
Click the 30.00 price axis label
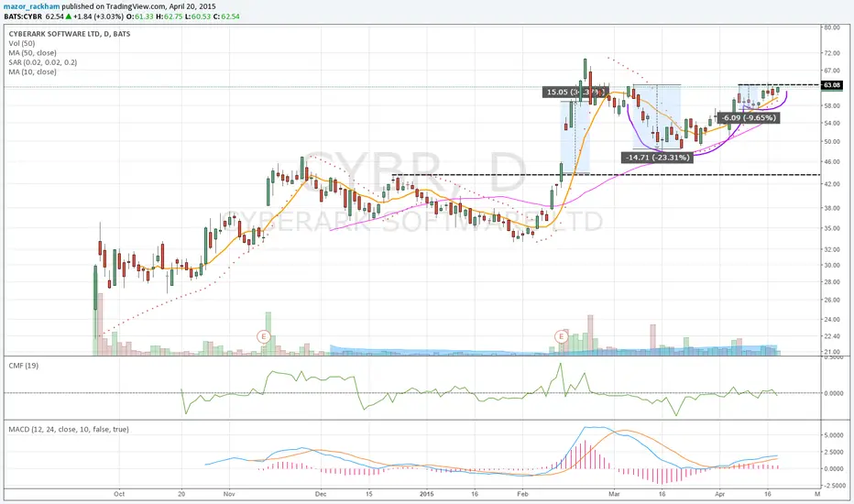coord(832,266)
